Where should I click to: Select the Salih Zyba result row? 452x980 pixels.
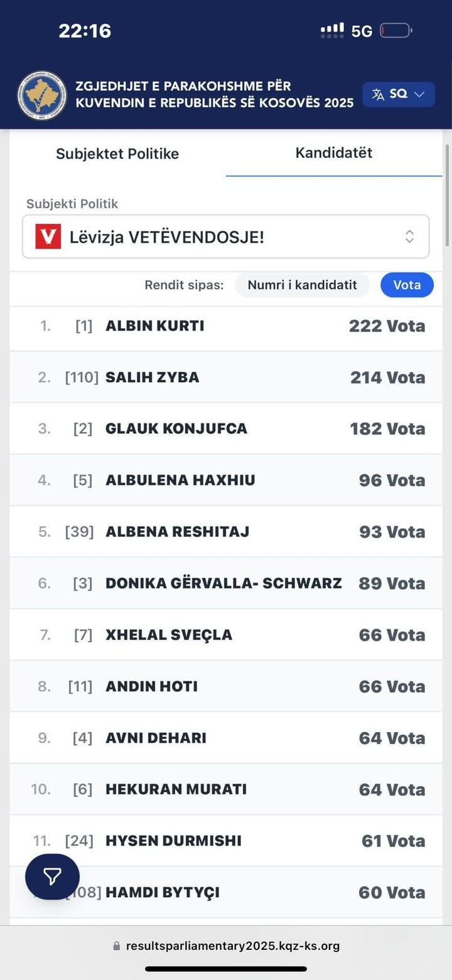click(x=225, y=378)
